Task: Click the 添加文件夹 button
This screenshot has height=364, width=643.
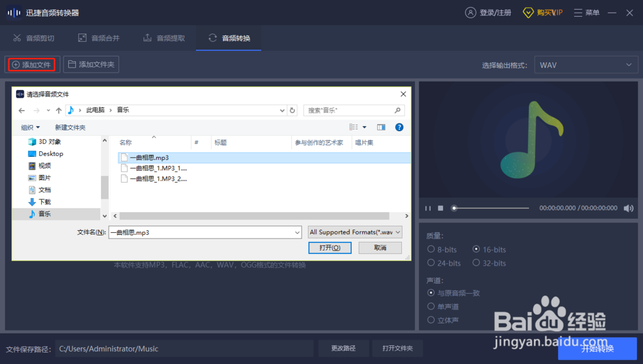Action: pyautogui.click(x=91, y=64)
